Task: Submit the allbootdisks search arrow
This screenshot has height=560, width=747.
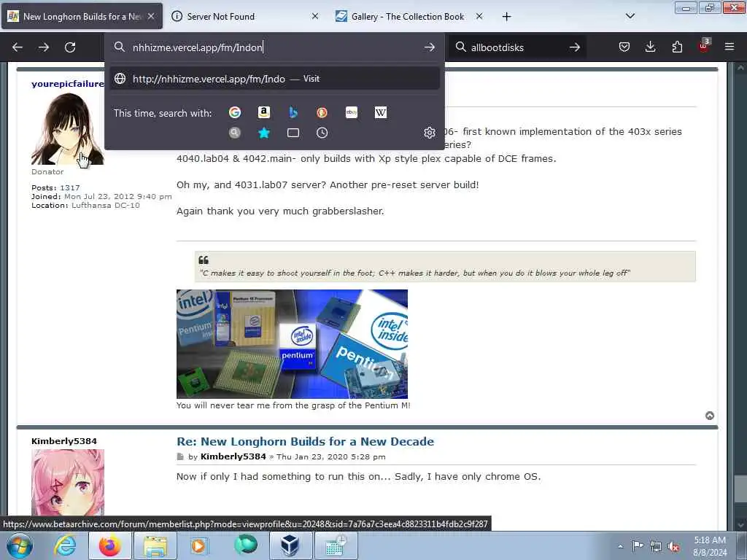Action: coord(575,47)
